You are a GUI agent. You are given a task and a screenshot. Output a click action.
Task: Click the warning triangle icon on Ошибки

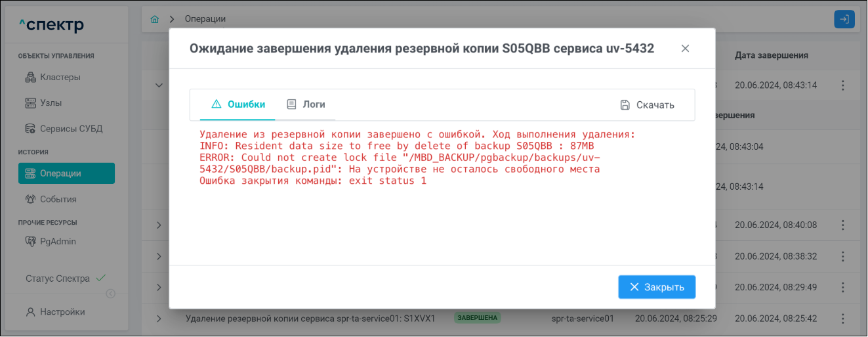click(x=217, y=104)
